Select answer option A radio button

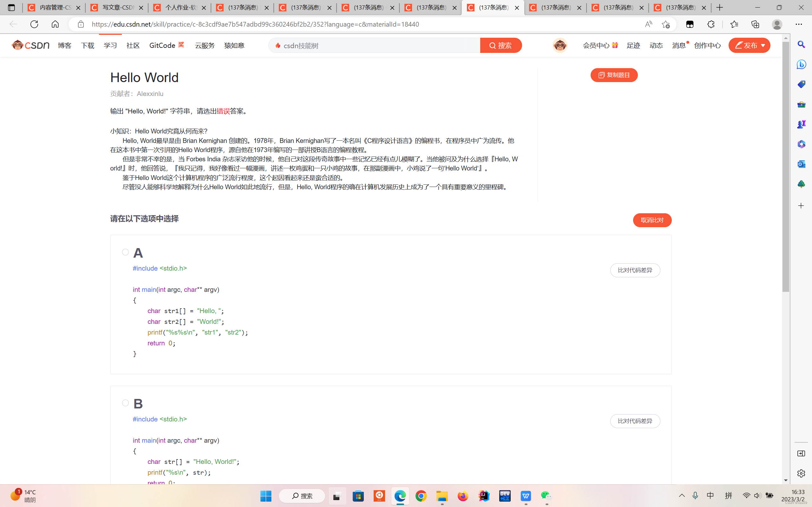pos(126,252)
